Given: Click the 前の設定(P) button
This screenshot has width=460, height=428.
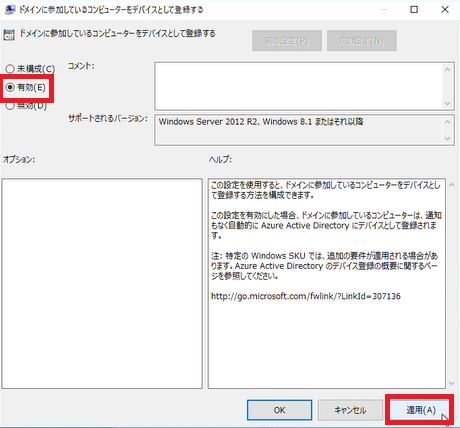Looking at the screenshot, I should tap(287, 41).
